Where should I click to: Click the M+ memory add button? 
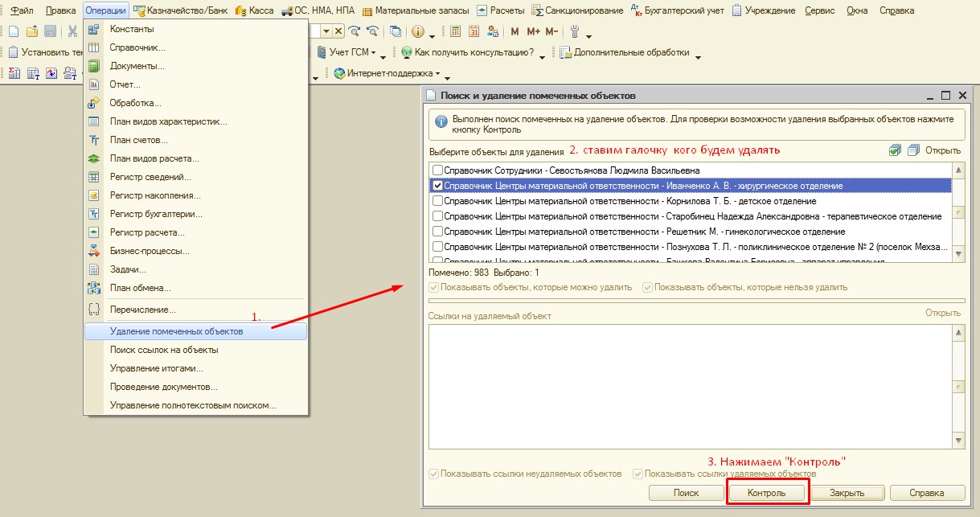tap(533, 32)
